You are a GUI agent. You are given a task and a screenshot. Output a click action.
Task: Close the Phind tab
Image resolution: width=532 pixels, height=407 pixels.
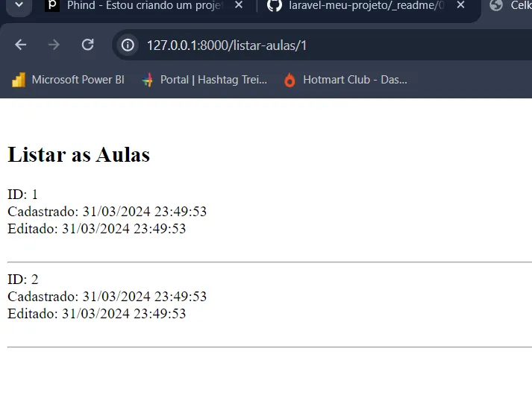pyautogui.click(x=238, y=6)
